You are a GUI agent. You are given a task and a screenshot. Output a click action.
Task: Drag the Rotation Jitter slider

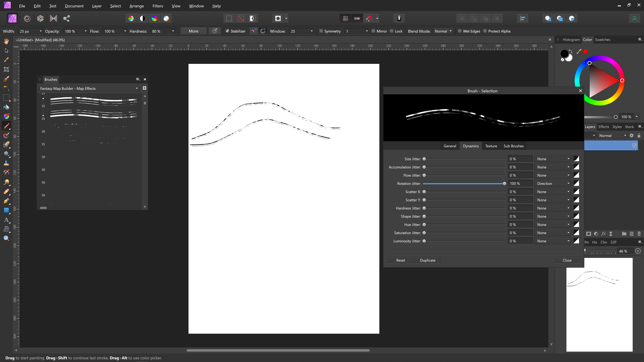tap(504, 184)
